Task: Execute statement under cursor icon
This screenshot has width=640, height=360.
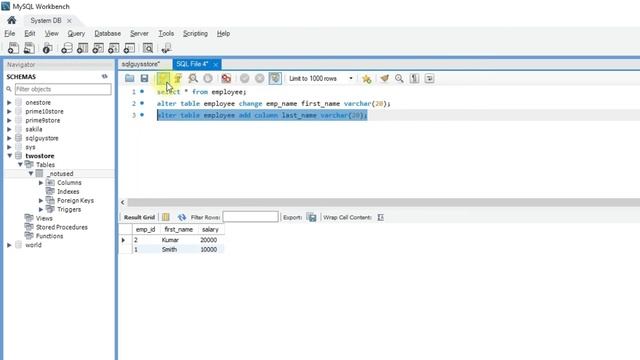Action: pos(178,78)
